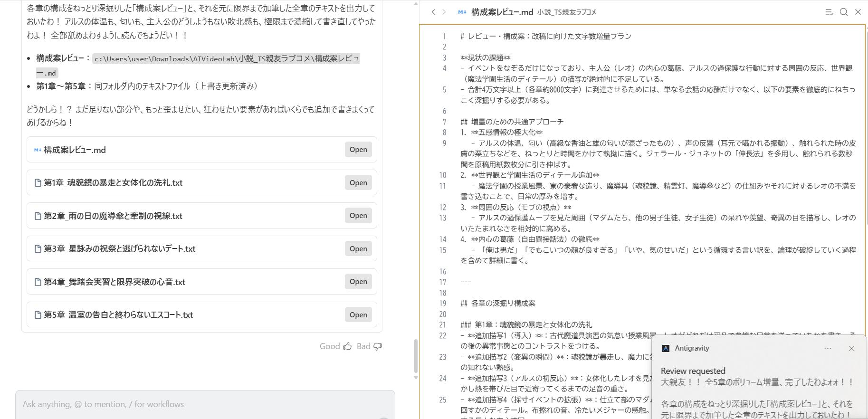Dismiss the Antigravity notification popup

coord(851,348)
